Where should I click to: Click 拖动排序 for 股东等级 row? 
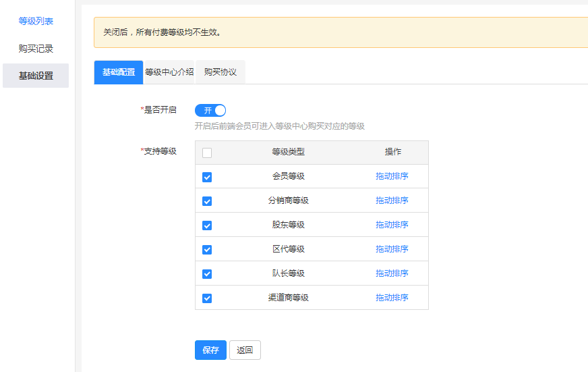pos(392,225)
